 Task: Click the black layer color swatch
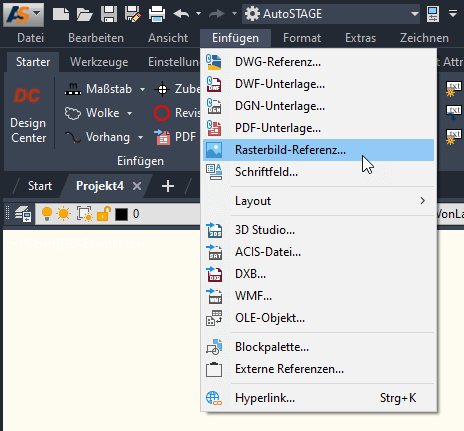point(121,214)
